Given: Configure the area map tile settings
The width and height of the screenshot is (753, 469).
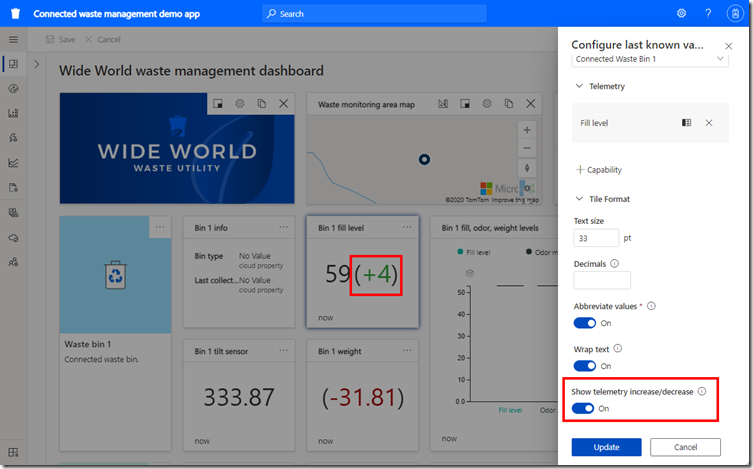Looking at the screenshot, I should coord(487,104).
